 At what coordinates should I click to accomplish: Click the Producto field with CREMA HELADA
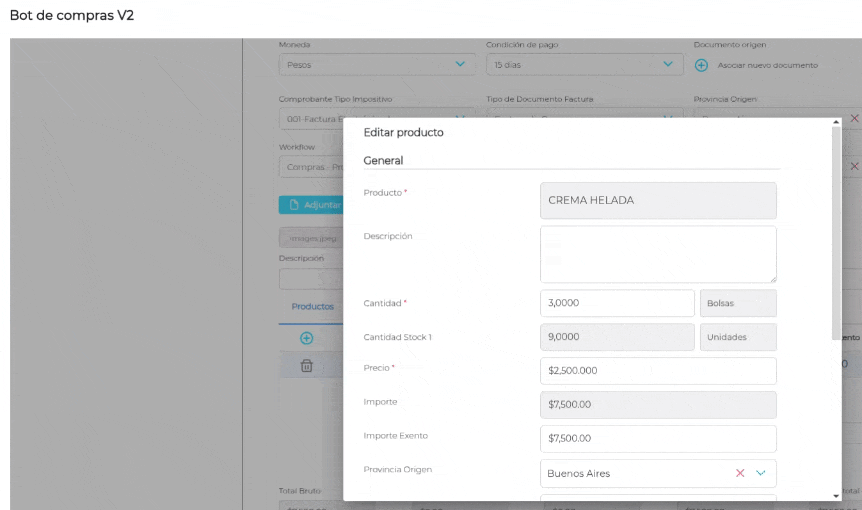pos(657,200)
